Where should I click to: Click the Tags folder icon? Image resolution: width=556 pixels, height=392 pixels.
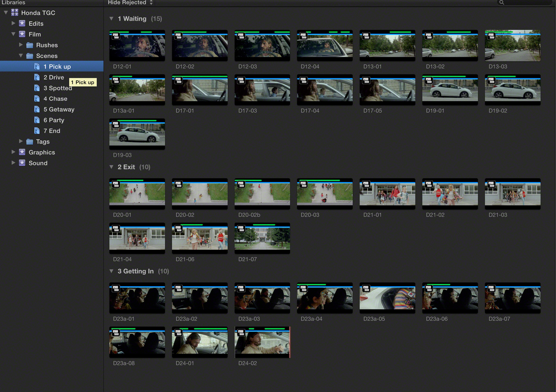[29, 141]
